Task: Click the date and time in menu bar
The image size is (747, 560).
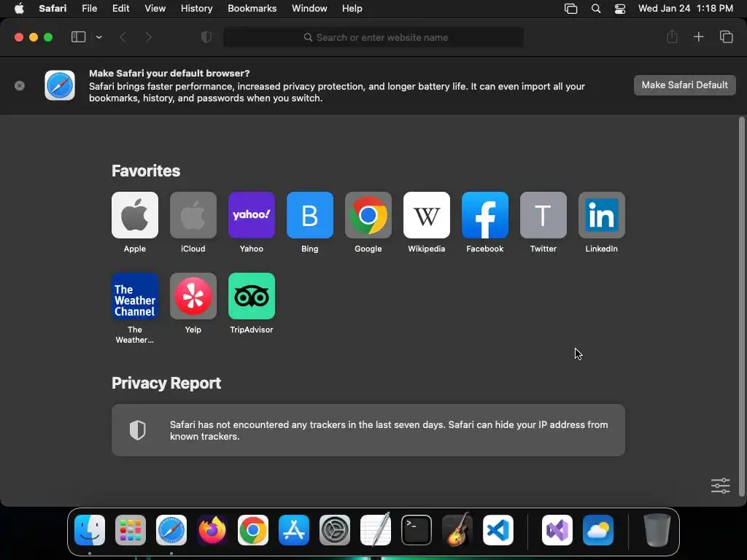Action: [686, 9]
